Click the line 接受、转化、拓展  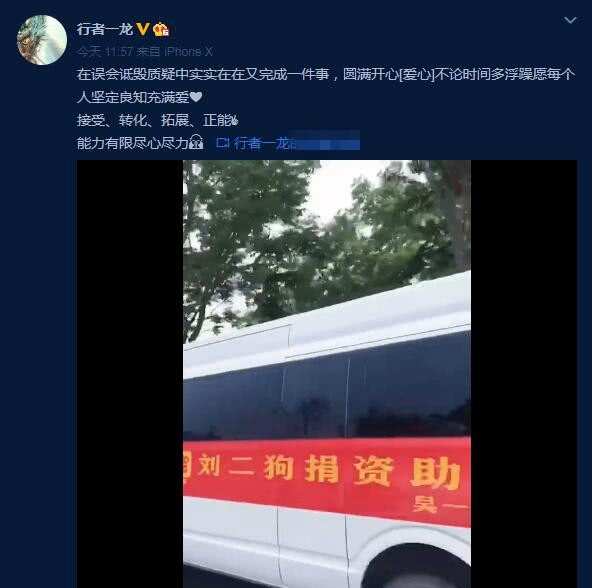point(157,120)
